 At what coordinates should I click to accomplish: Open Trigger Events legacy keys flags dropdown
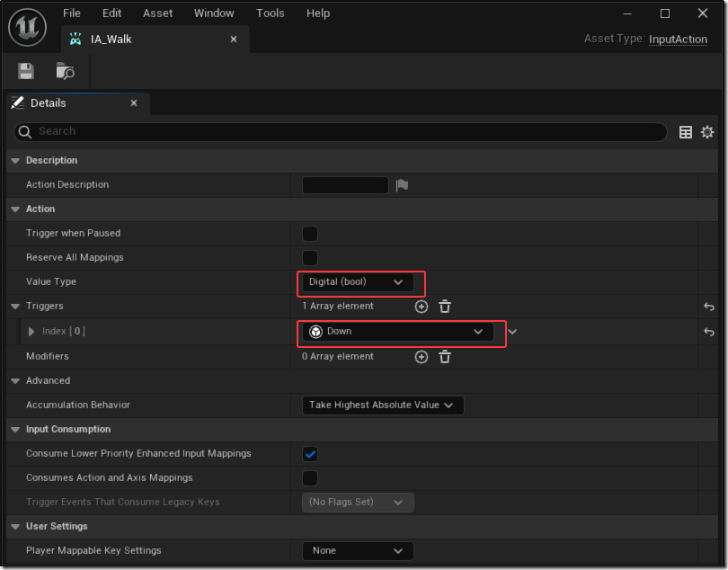[358, 503]
